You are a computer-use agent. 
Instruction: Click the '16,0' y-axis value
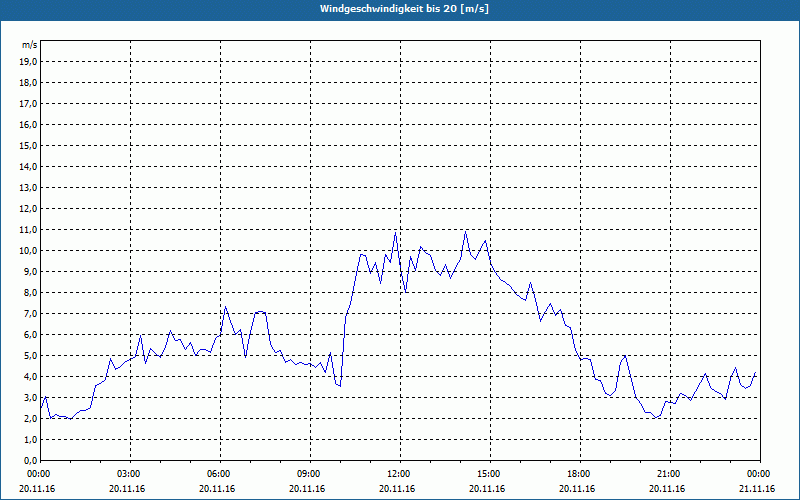tap(29, 124)
